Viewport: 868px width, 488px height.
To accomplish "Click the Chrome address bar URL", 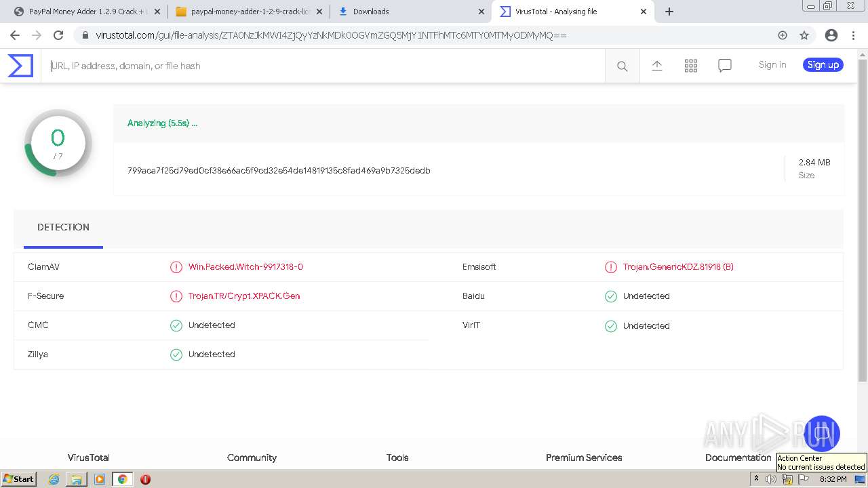I will 331,35.
